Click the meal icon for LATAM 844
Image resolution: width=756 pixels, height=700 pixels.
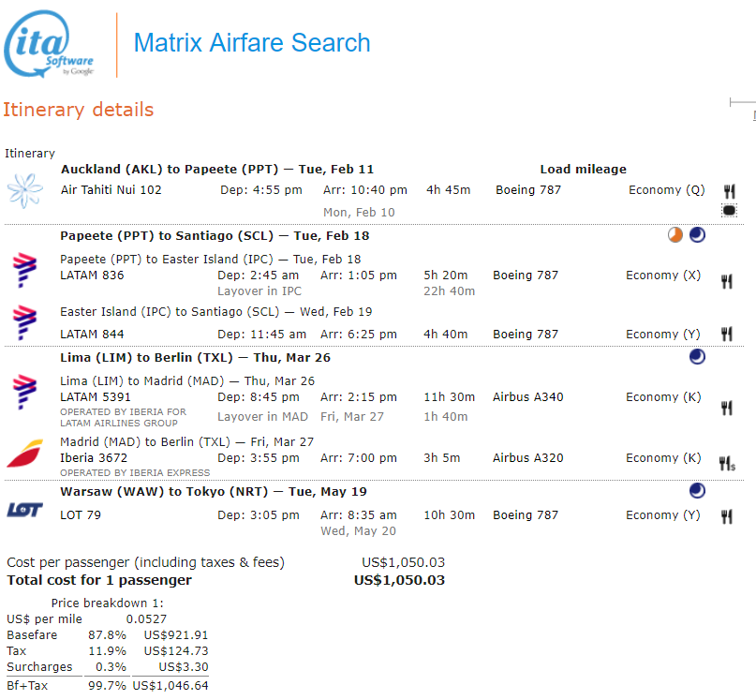(727, 334)
